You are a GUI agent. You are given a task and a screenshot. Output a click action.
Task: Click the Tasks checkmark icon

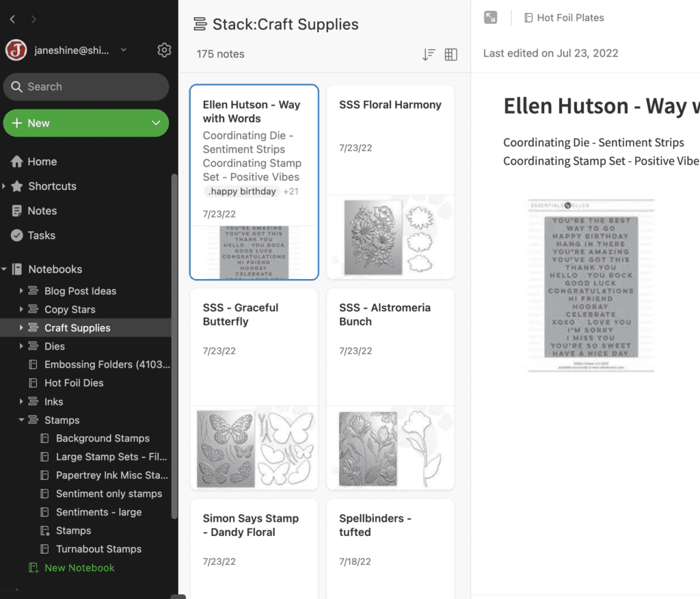tap(17, 235)
